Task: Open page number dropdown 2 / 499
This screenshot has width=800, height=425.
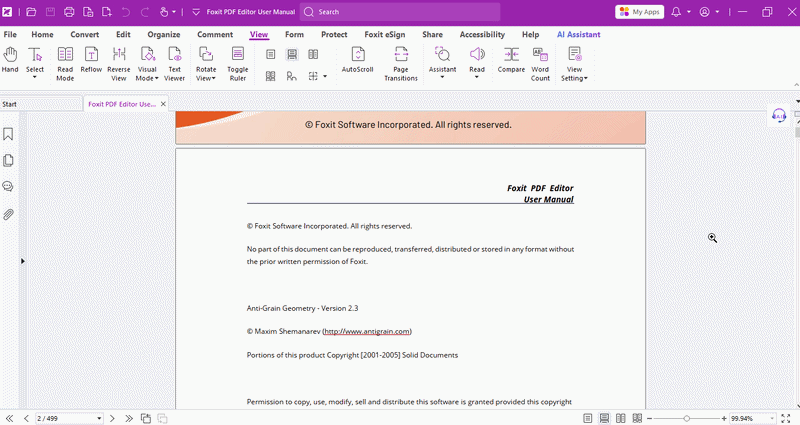Action: 99,418
